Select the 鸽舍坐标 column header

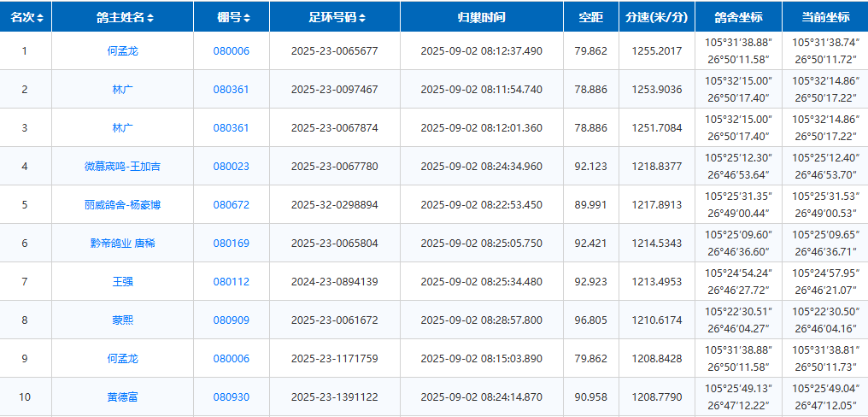click(x=738, y=17)
